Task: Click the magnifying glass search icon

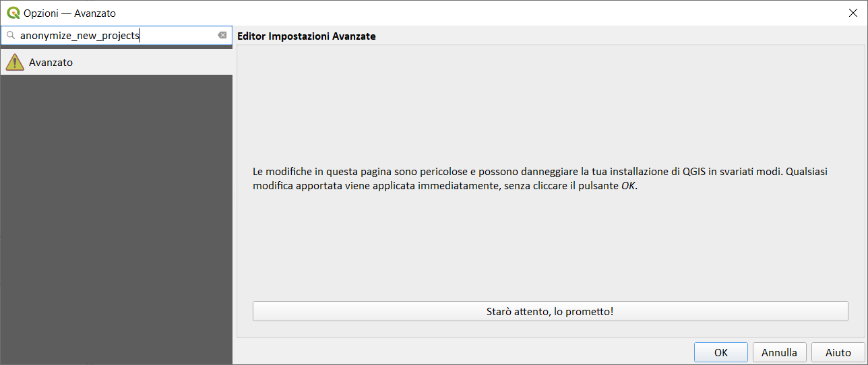Action: pyautogui.click(x=11, y=36)
